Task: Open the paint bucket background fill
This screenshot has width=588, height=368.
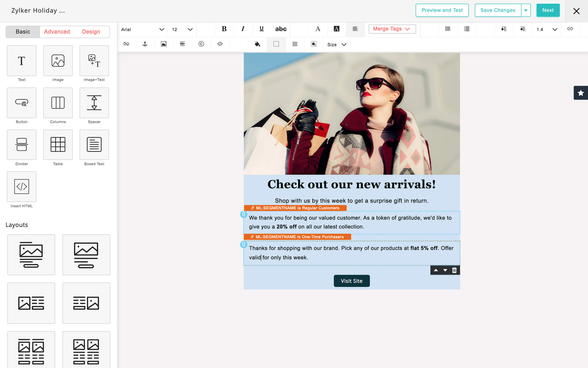Action: point(257,44)
